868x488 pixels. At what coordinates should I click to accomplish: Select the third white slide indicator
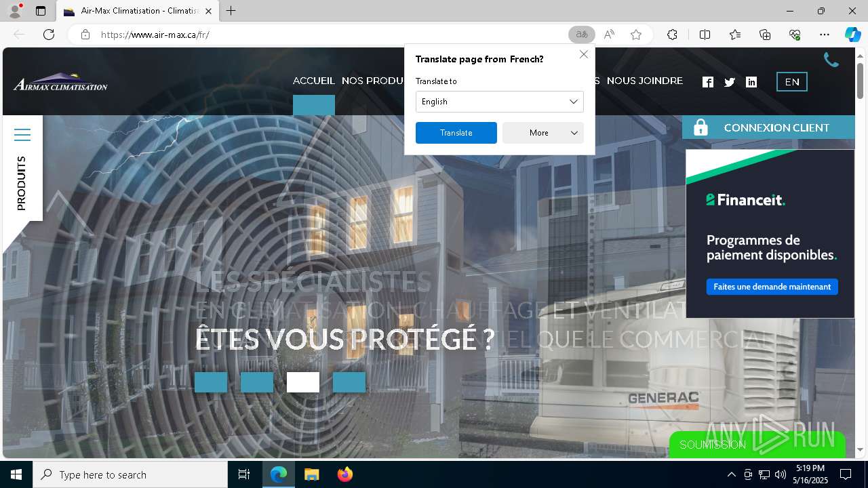click(x=303, y=382)
